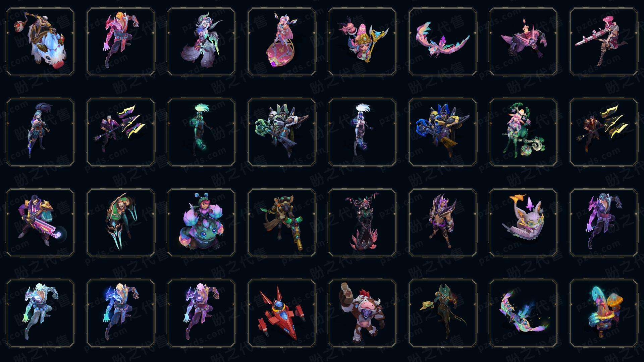Choose the pink coral-winged bird skin
This screenshot has width=644, height=362.
443,42
